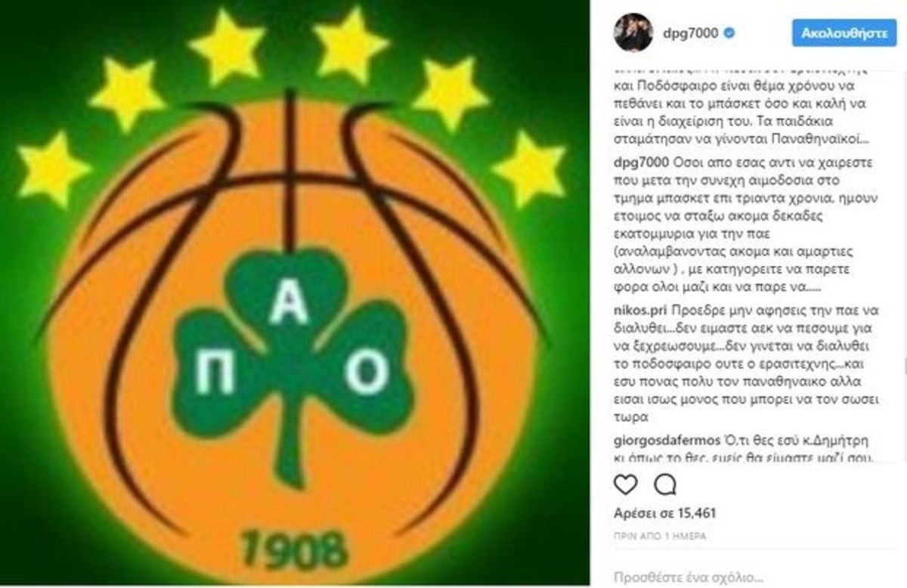907x588 pixels.
Task: Open giorgosdafermos commenter profile
Action: coord(659,441)
